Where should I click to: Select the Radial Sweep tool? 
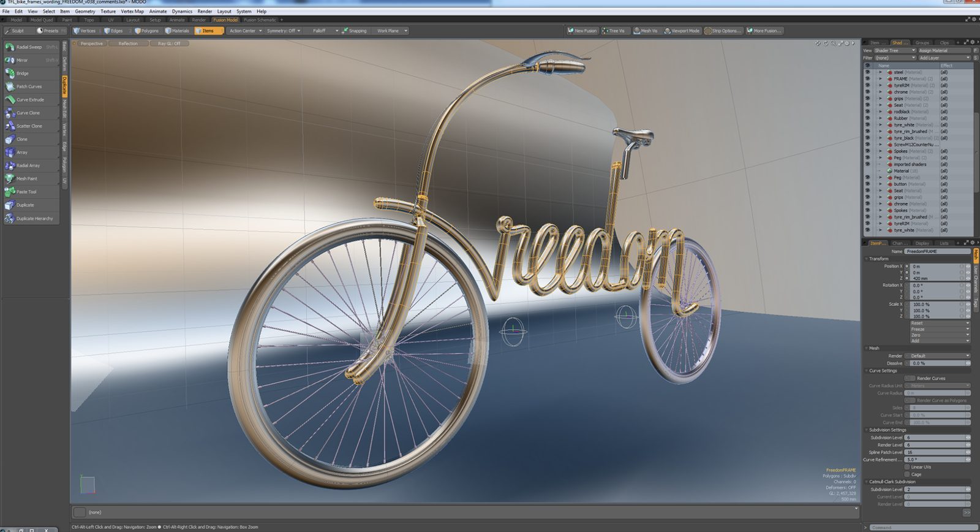(x=32, y=47)
